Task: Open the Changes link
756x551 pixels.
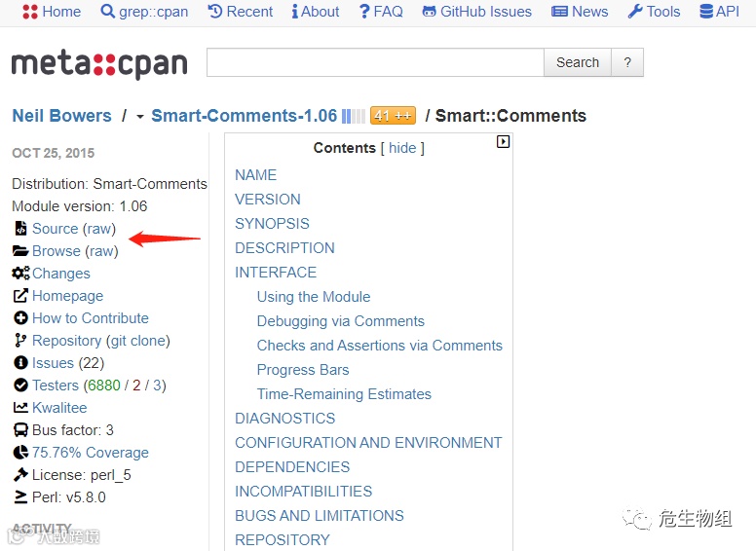Action: (61, 274)
